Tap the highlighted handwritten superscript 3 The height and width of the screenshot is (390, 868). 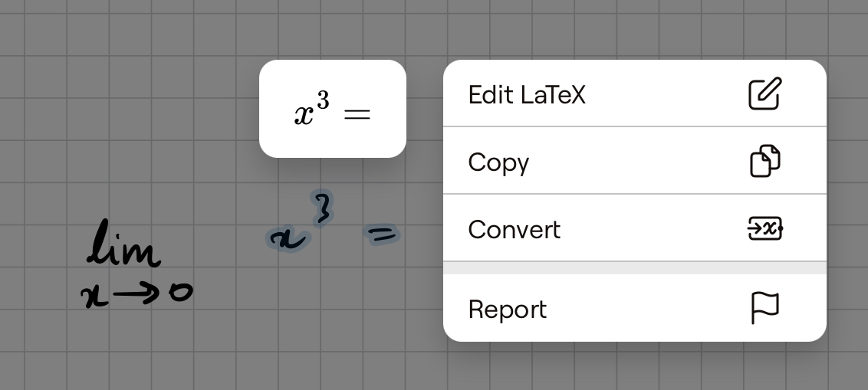coord(324,208)
